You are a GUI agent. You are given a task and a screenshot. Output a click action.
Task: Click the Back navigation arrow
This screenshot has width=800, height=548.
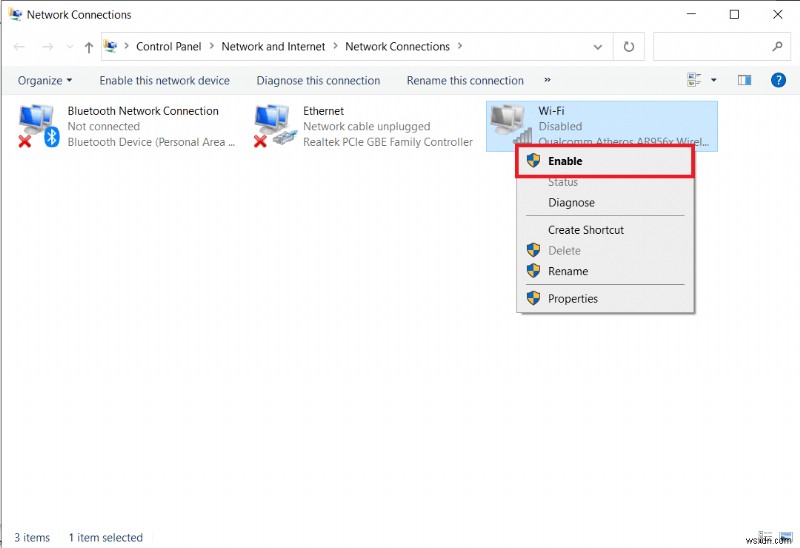19,47
